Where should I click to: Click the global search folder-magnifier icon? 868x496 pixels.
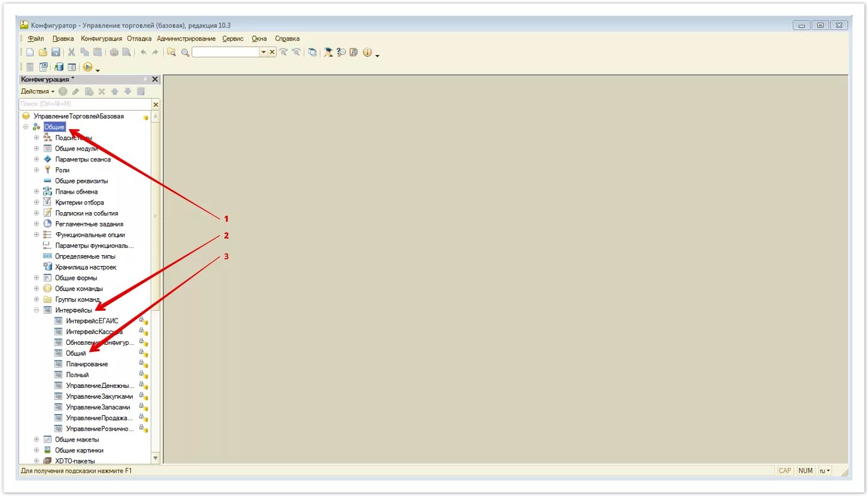point(172,52)
